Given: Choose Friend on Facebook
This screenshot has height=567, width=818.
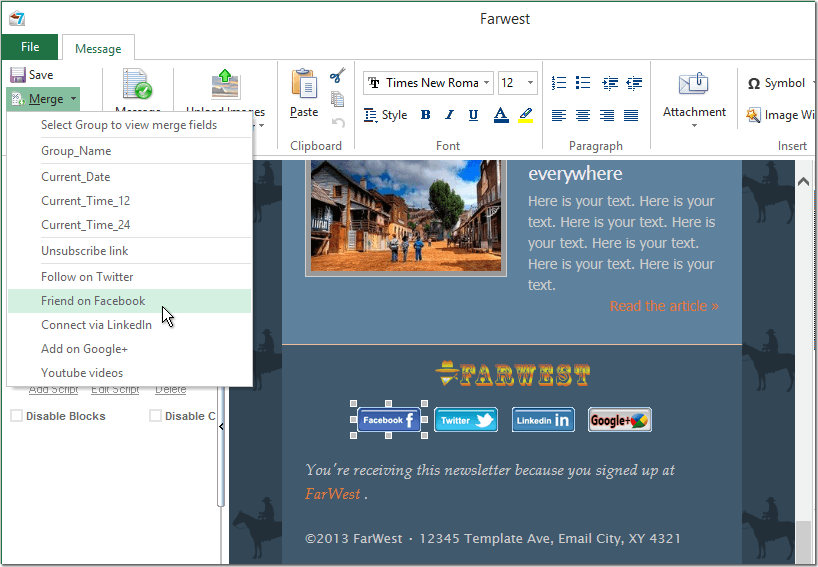Looking at the screenshot, I should (129, 301).
